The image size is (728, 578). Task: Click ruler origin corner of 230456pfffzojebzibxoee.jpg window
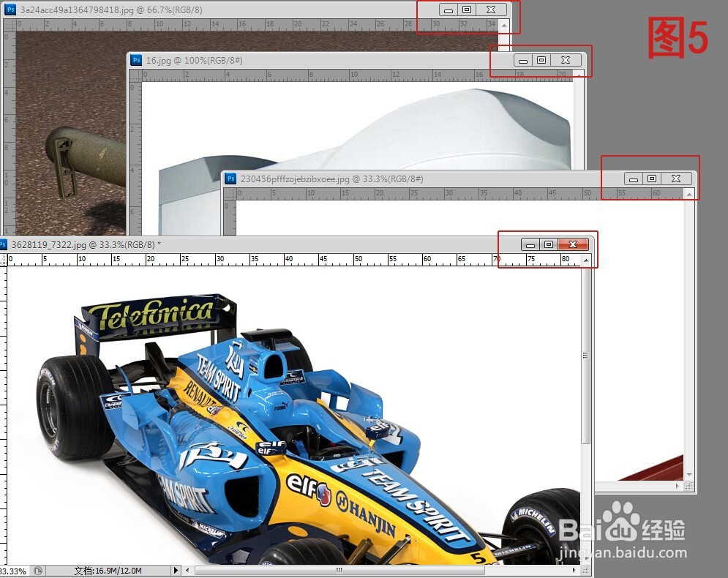point(230,194)
